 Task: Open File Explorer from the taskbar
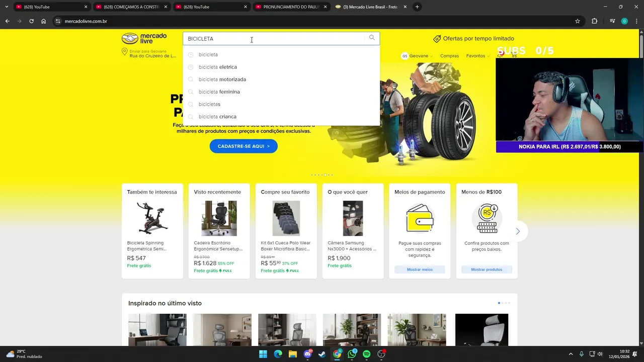pos(293,354)
